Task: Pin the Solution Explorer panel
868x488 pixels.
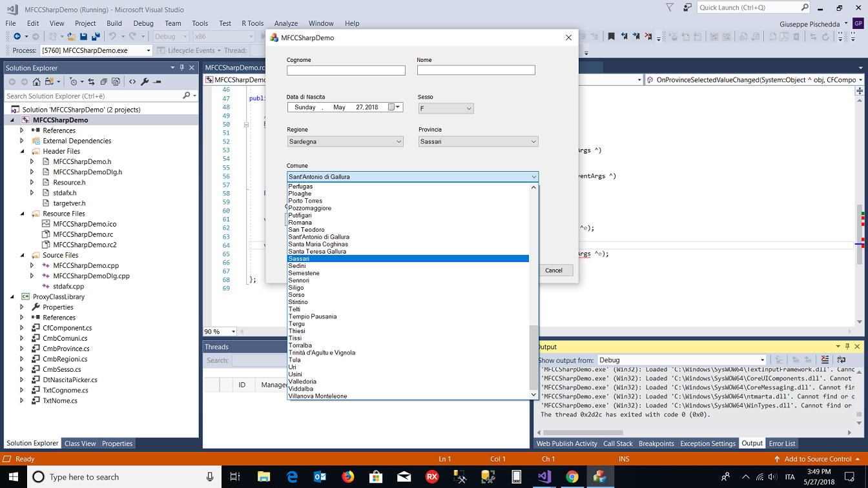Action: pyautogui.click(x=182, y=68)
